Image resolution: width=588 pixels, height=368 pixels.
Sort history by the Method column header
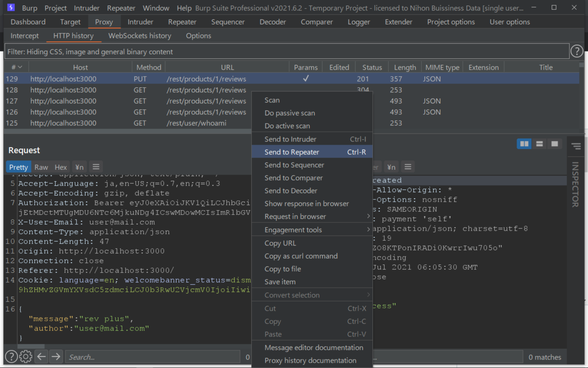coord(148,67)
